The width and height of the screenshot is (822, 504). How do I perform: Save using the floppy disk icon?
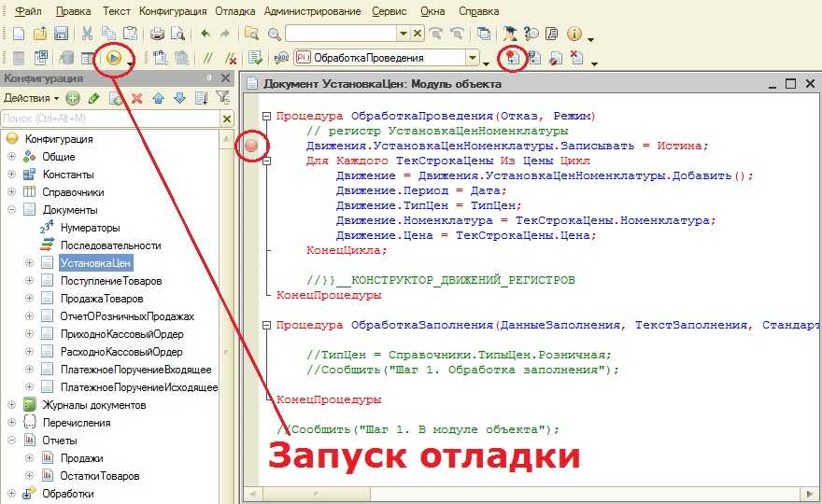(62, 34)
